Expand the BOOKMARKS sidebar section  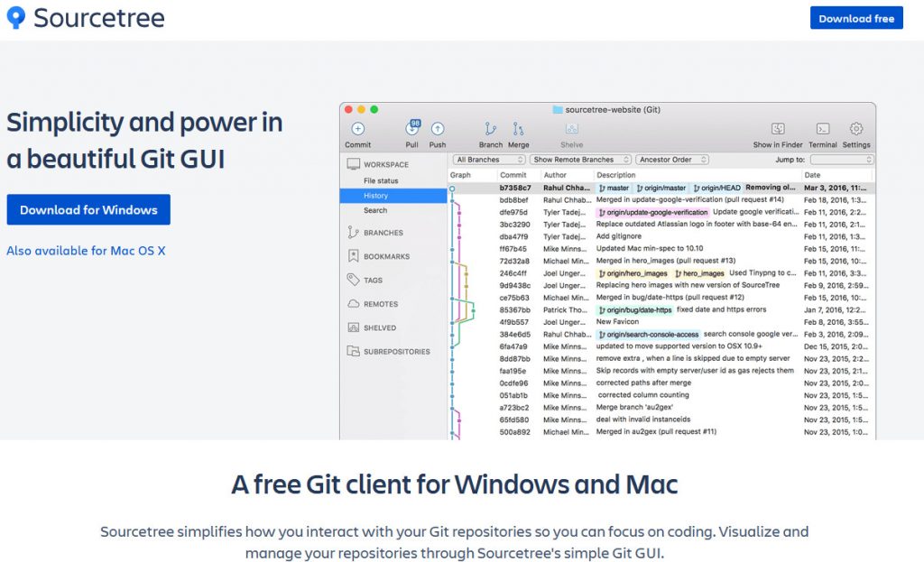386,256
